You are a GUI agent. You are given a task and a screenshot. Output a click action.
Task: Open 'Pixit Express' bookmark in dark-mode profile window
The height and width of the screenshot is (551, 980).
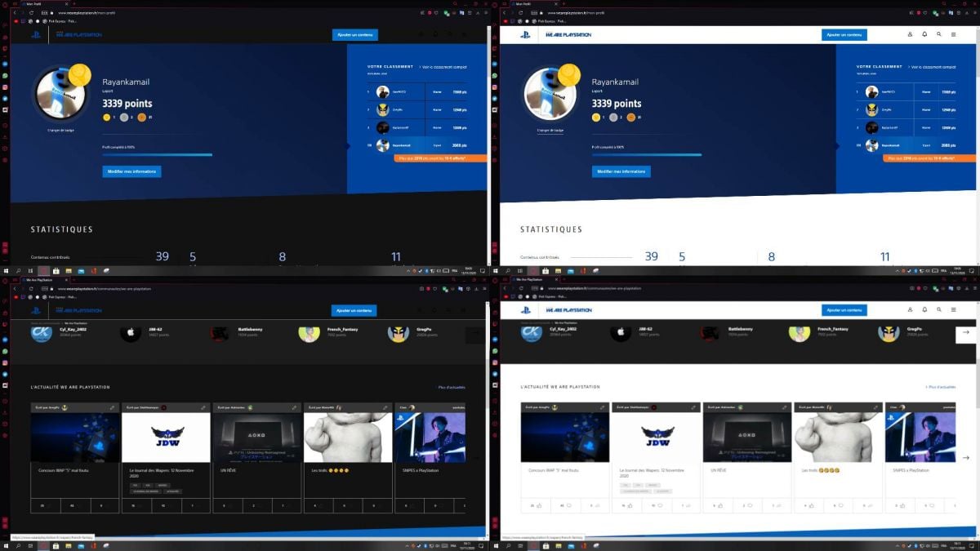coord(59,21)
